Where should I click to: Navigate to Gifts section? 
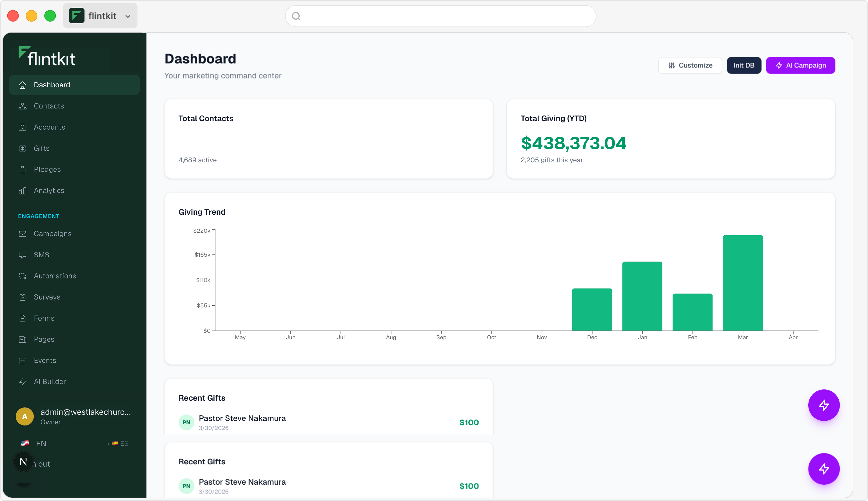click(x=74, y=148)
